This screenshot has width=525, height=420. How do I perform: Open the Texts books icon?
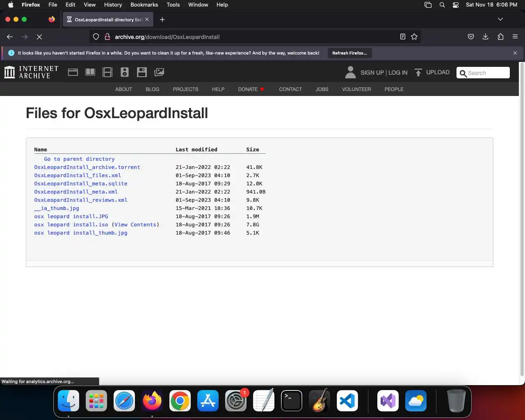coord(90,72)
